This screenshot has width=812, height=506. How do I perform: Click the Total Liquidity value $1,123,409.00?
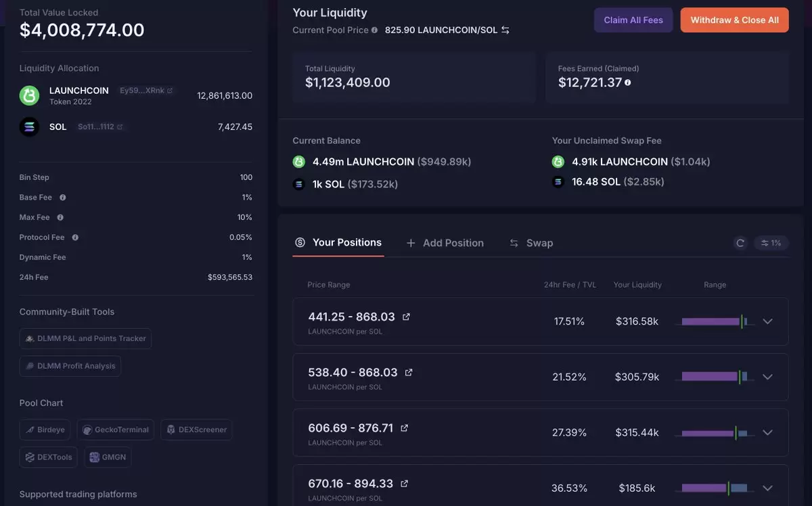coord(348,83)
